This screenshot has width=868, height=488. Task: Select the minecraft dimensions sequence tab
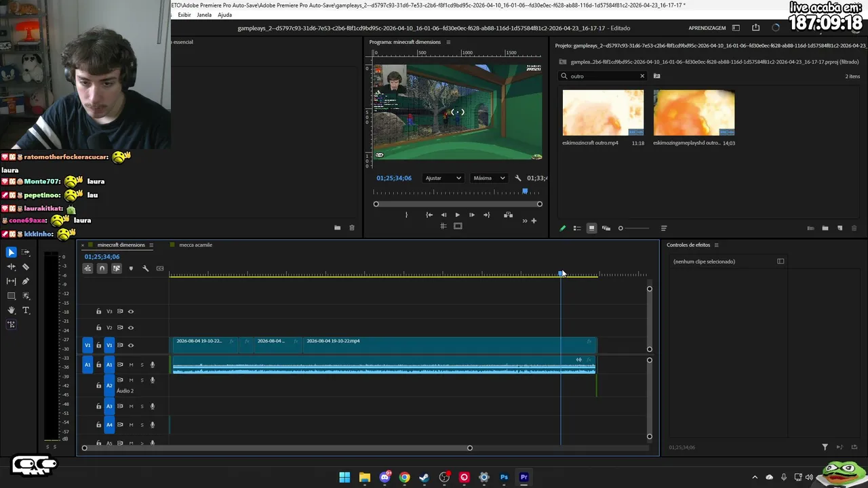(121, 245)
